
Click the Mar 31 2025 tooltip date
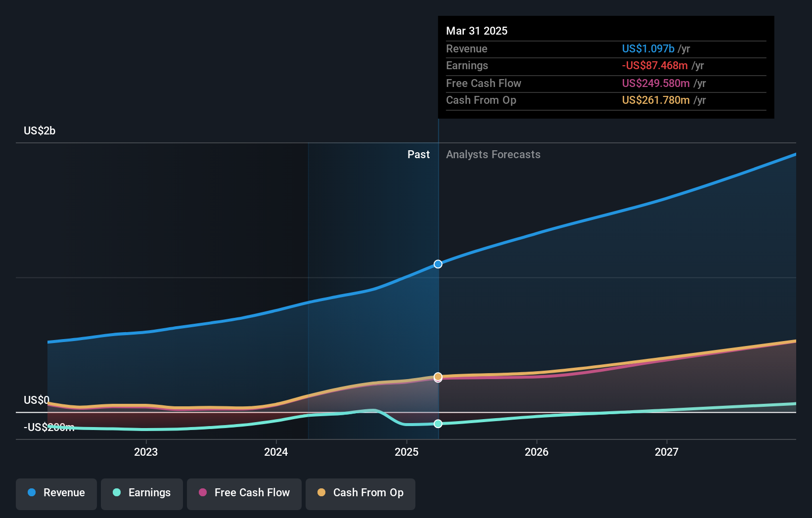pos(477,31)
